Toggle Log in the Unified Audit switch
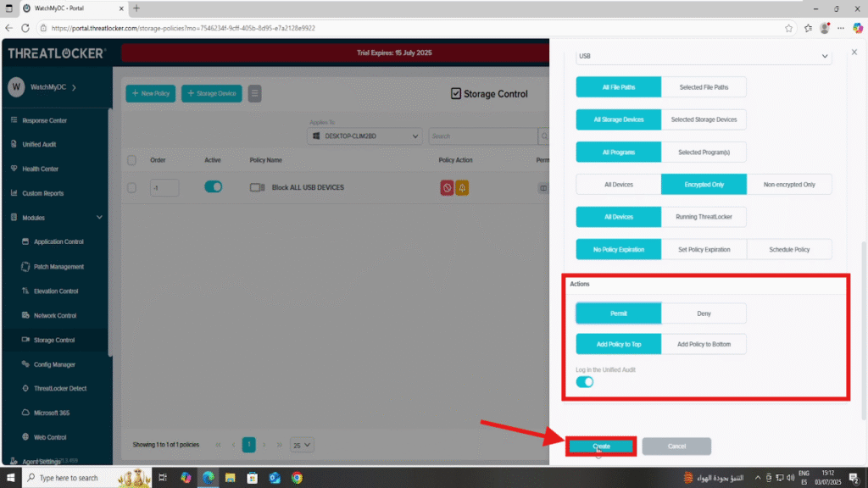This screenshot has height=488, width=868. coord(585,382)
